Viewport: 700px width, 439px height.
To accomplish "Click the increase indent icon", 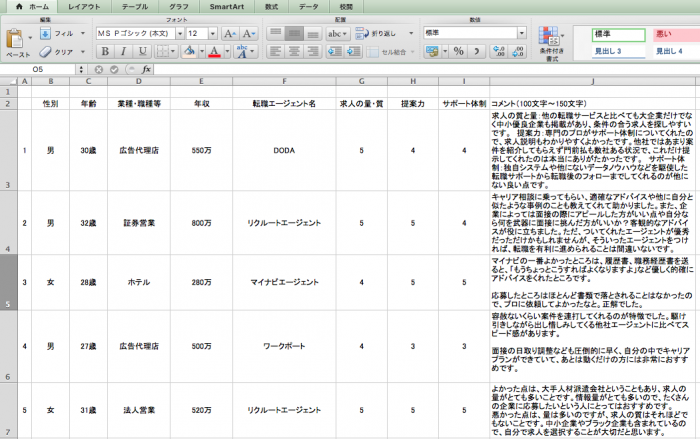I will click(353, 51).
